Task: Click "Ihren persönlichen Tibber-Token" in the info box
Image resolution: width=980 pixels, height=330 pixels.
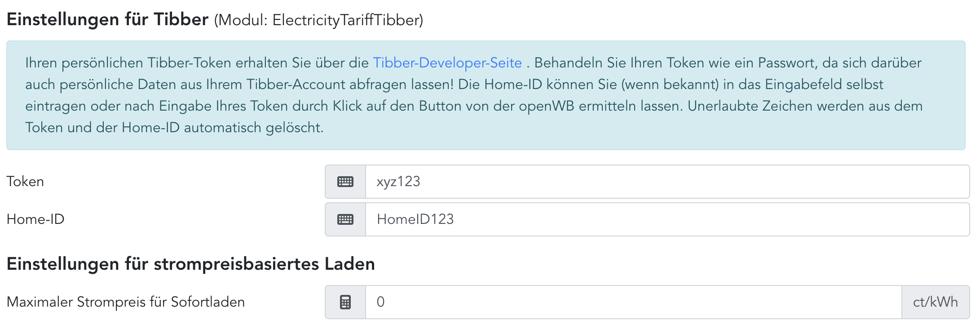Action: click(x=128, y=63)
